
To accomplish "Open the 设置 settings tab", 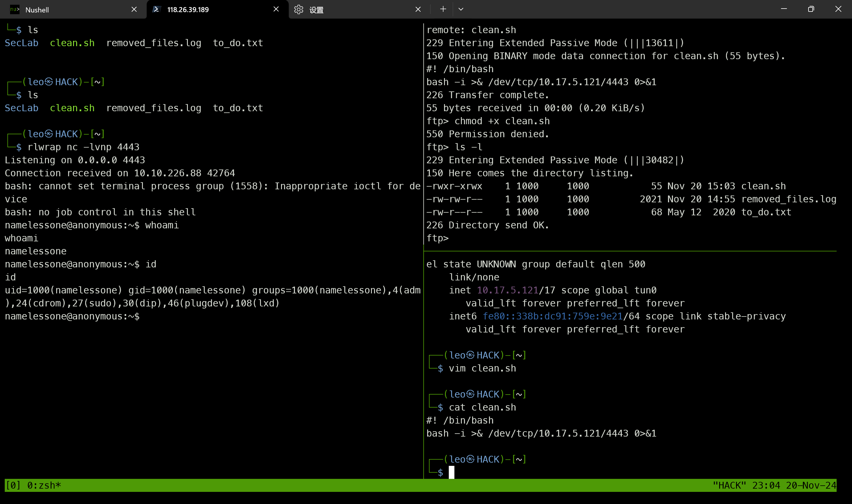I will coord(359,9).
